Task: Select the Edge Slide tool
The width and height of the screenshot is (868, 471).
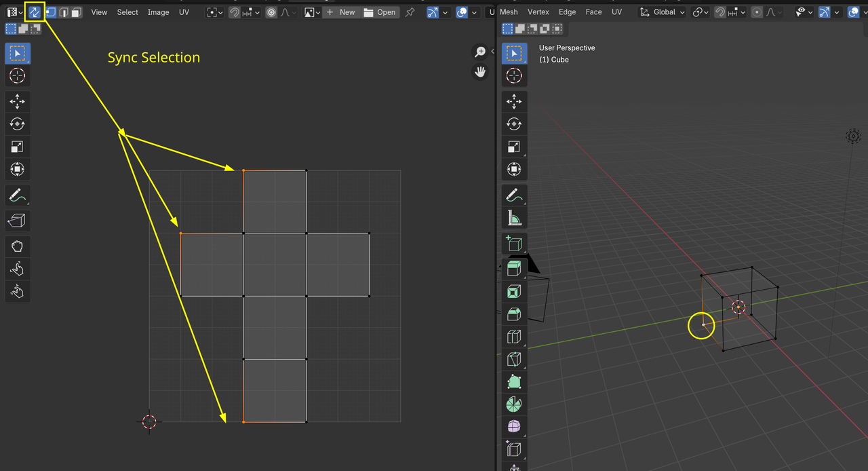Action: pos(514,449)
